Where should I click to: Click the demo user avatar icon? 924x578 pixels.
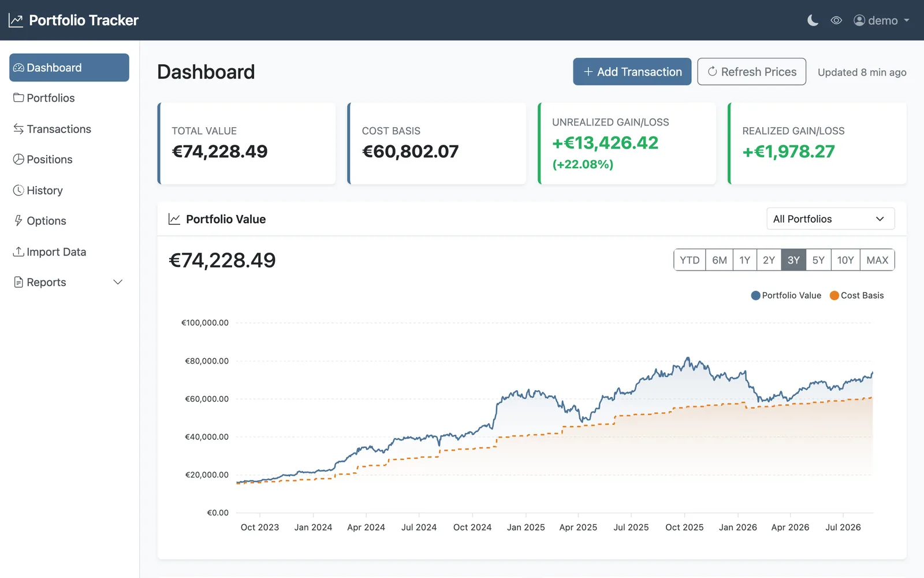click(859, 21)
